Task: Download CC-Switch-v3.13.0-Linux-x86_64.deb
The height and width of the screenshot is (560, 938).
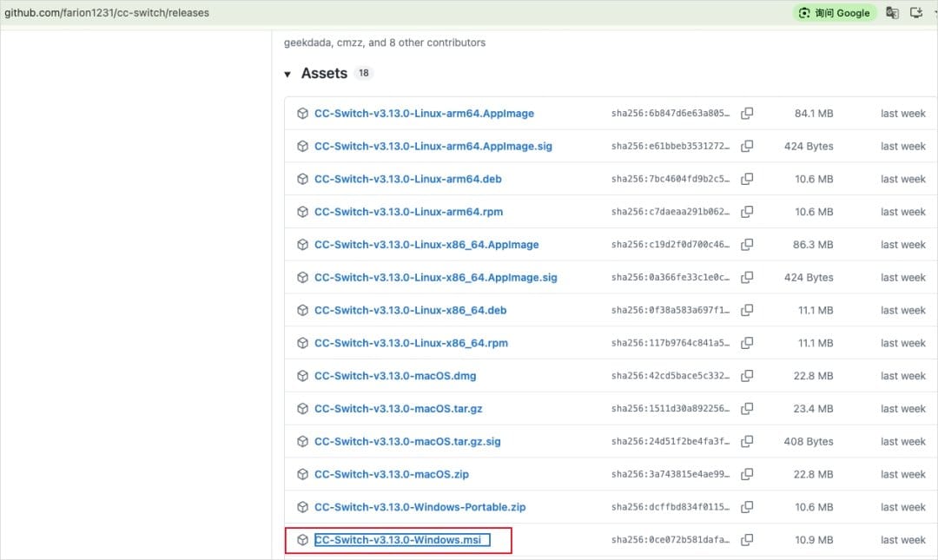Action: [410, 310]
